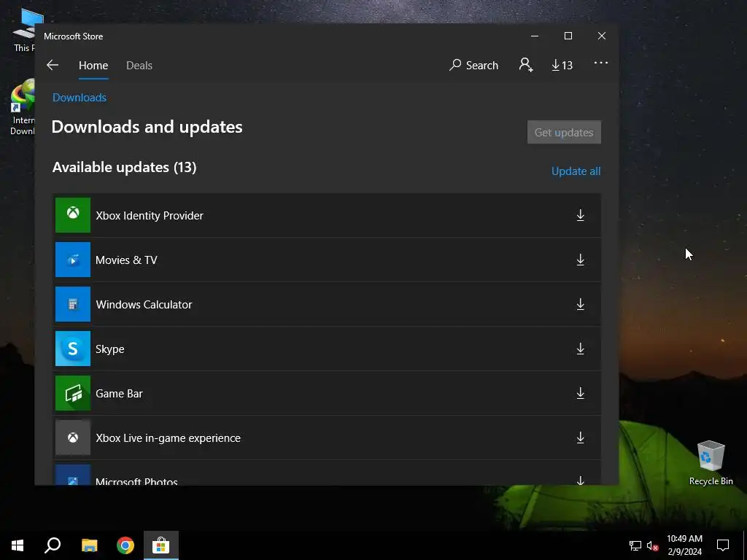Viewport: 747px width, 560px height.
Task: Close the Microsoft Store window
Action: pyautogui.click(x=602, y=36)
